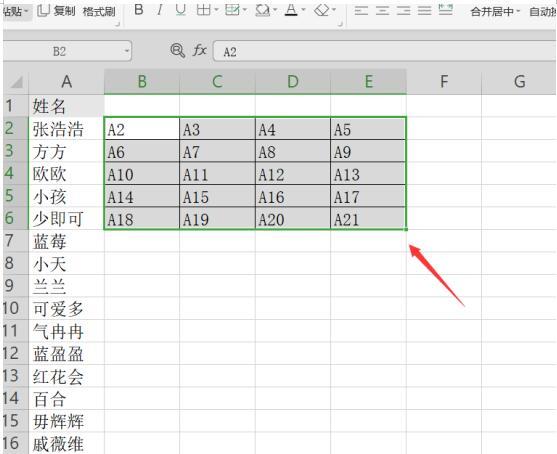This screenshot has width=557, height=454.
Task: Select row 7 header
Action: 16,241
